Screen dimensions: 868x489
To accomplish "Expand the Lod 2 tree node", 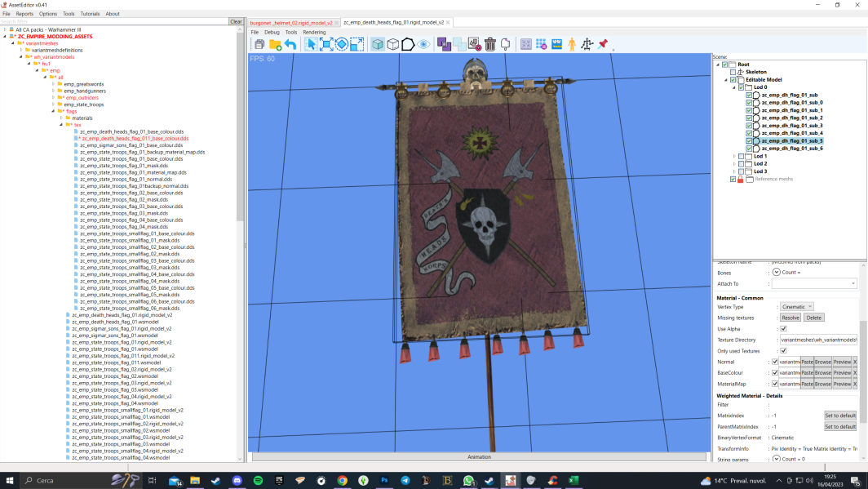I will (734, 164).
